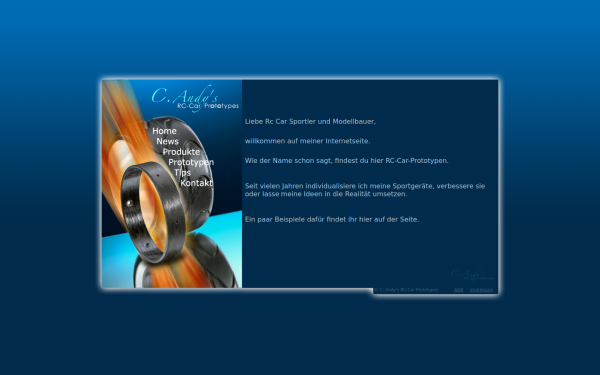
Task: Click text 'willkommen auf meiner Internetseite.'
Action: 307,141
